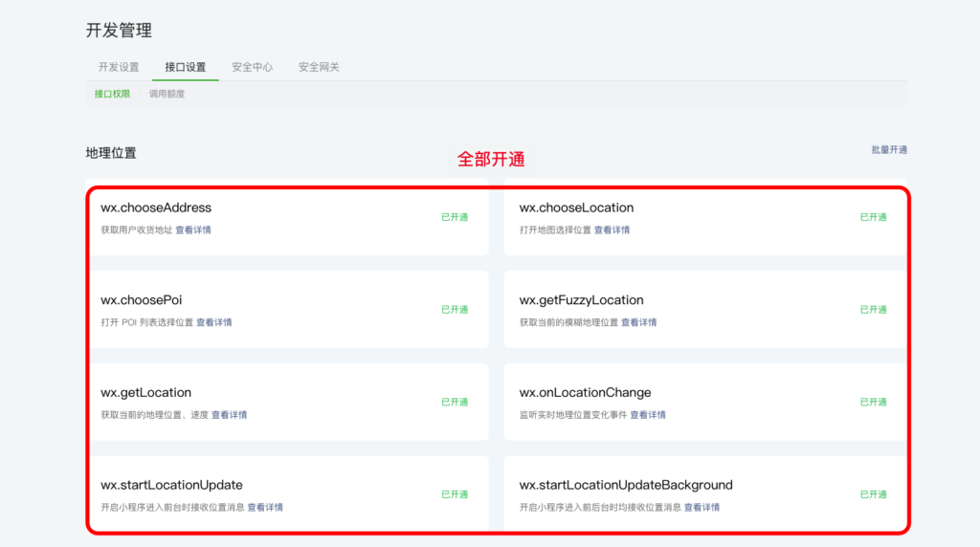
Task: View details for wx.onLocationChange
Action: tap(647, 415)
